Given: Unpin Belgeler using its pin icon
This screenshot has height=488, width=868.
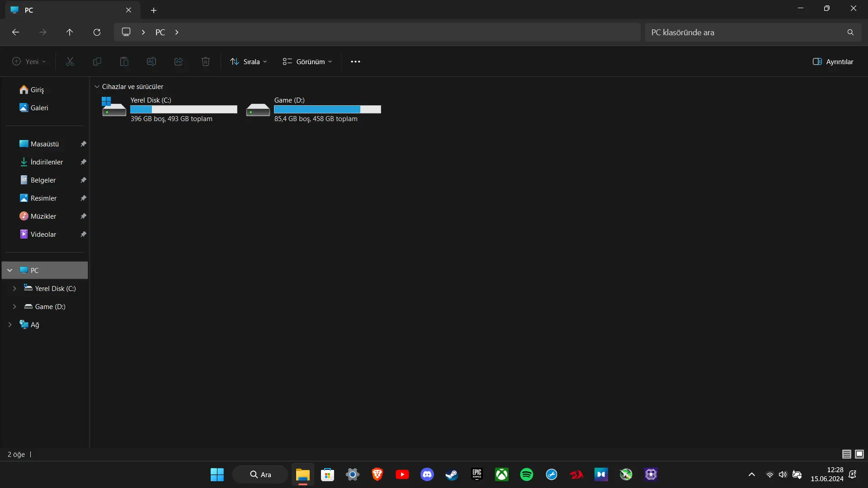Looking at the screenshot, I should point(83,180).
